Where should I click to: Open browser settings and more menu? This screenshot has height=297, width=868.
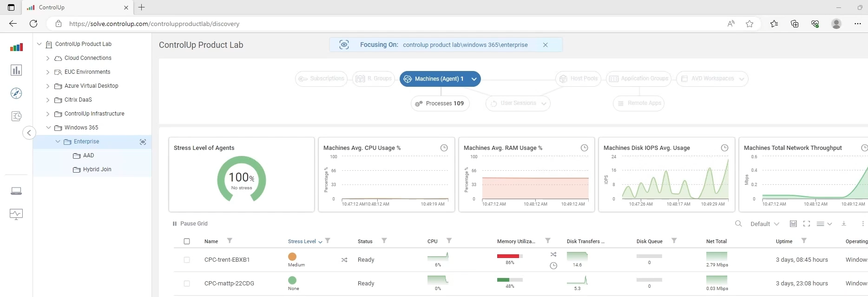(858, 24)
